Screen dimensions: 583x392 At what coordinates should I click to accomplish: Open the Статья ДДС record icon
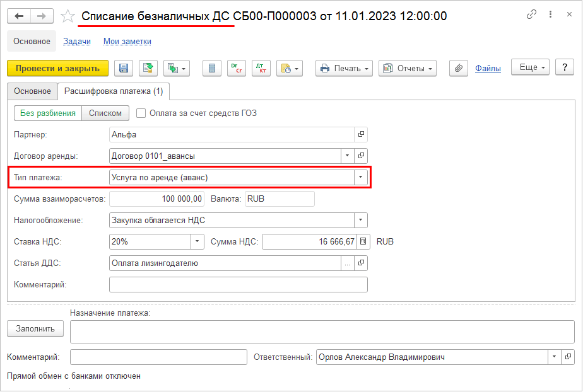point(361,263)
